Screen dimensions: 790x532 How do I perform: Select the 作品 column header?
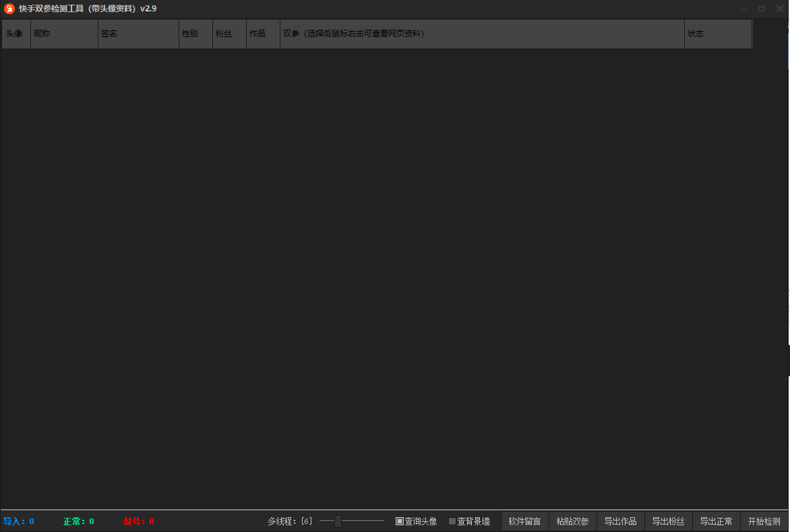(263, 34)
